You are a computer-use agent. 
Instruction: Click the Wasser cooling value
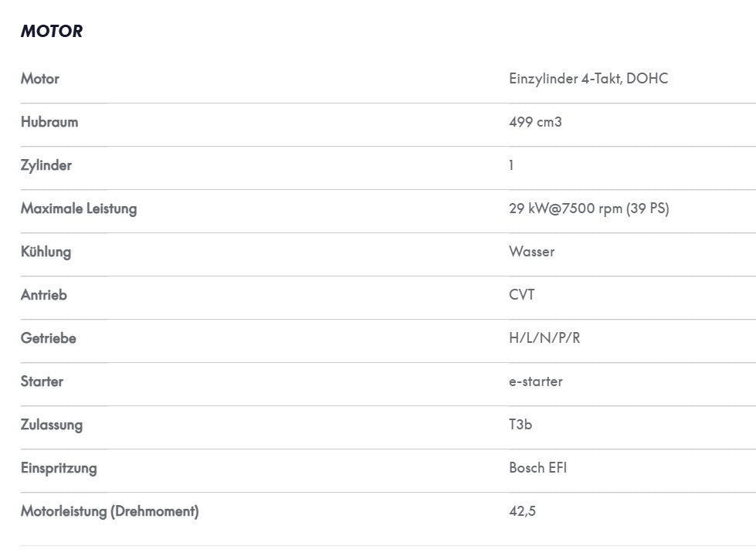[x=532, y=252]
